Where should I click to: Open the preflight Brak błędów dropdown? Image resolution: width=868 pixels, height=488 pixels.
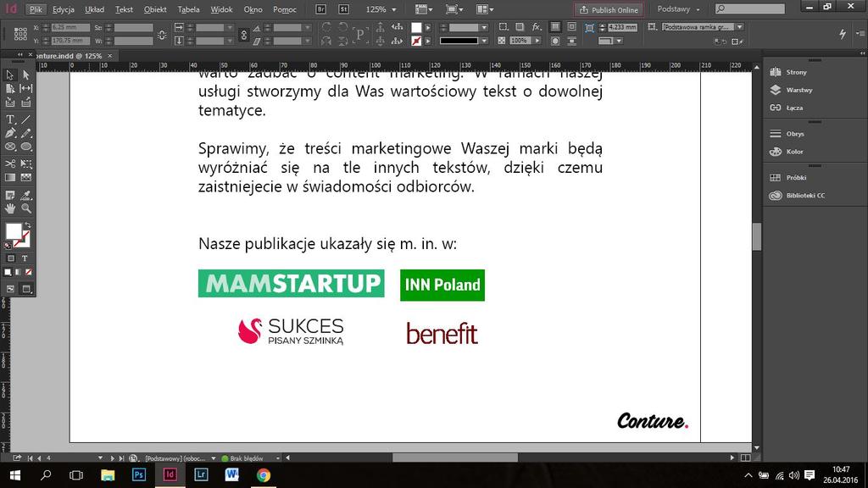point(277,458)
